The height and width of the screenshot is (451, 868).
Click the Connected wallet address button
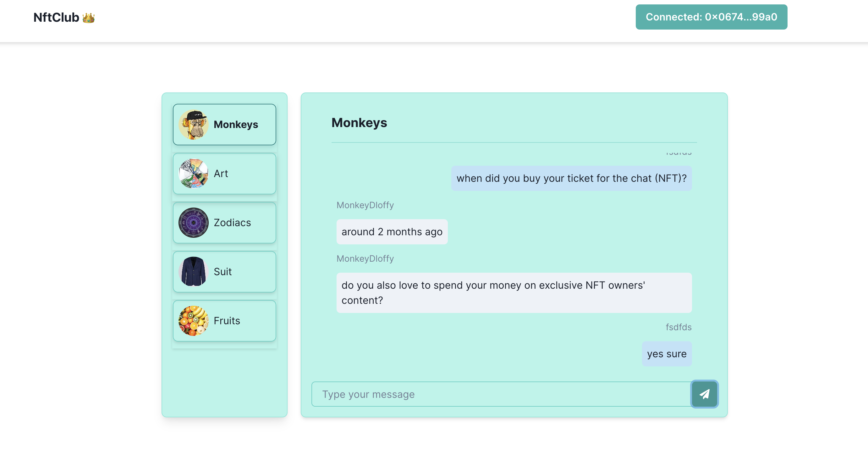point(711,17)
